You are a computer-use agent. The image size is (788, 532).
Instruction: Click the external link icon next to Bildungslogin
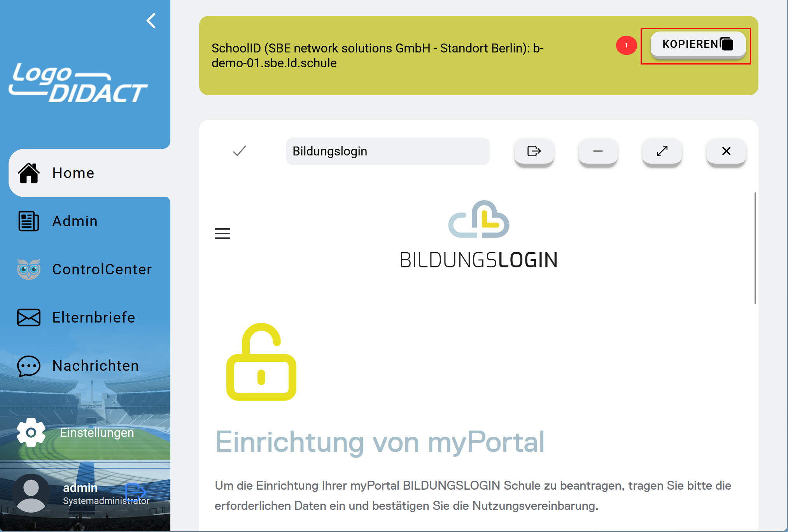[533, 152]
